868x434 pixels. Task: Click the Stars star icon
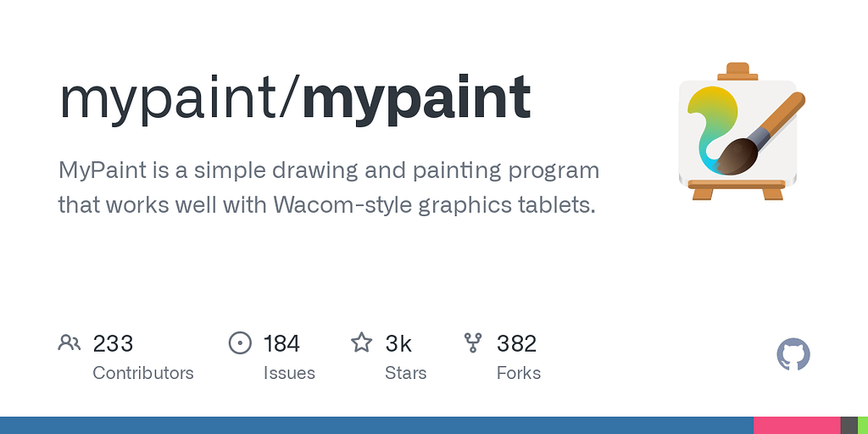pos(362,343)
